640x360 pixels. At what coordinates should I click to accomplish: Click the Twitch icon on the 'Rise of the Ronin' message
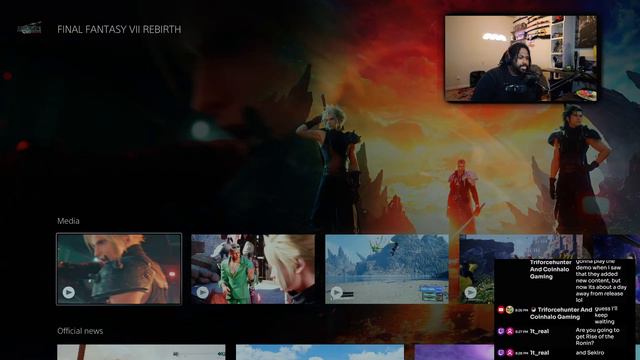tap(501, 331)
